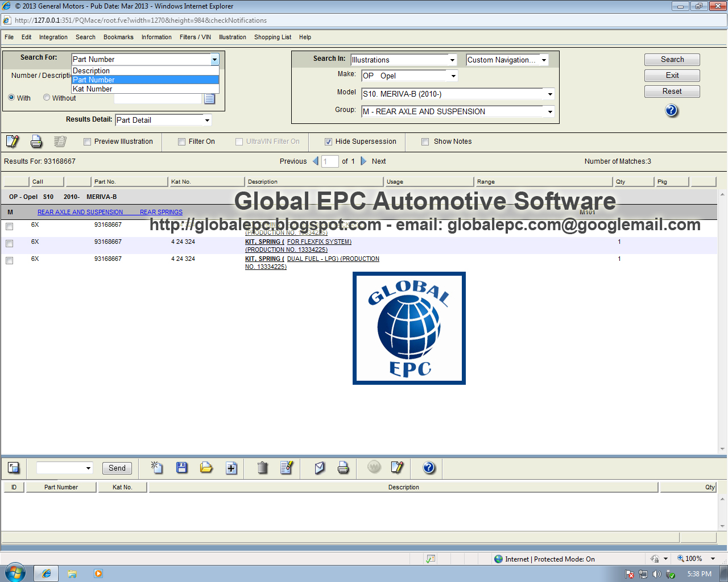Open a saved shopping list folder icon
Viewport: 728px width, 582px height.
pos(206,467)
